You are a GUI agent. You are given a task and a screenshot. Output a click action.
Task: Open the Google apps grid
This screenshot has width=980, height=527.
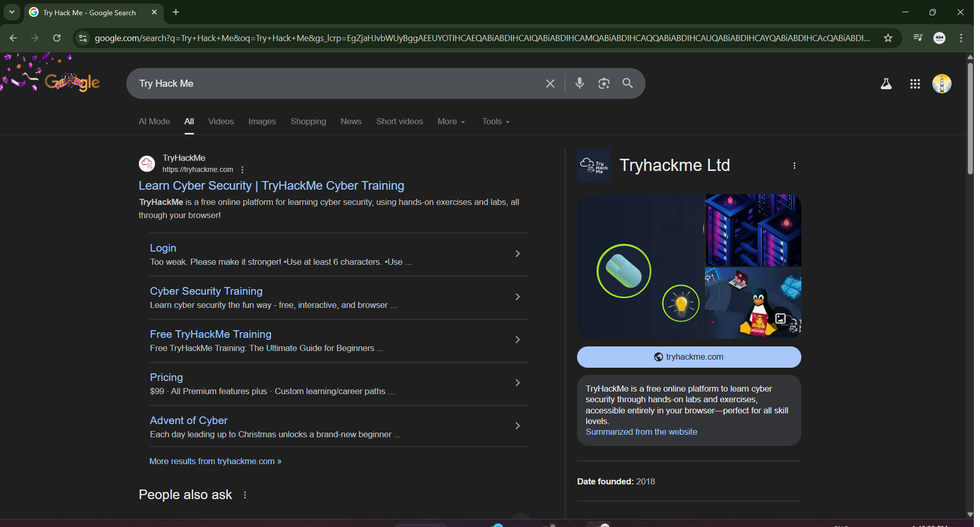[915, 84]
